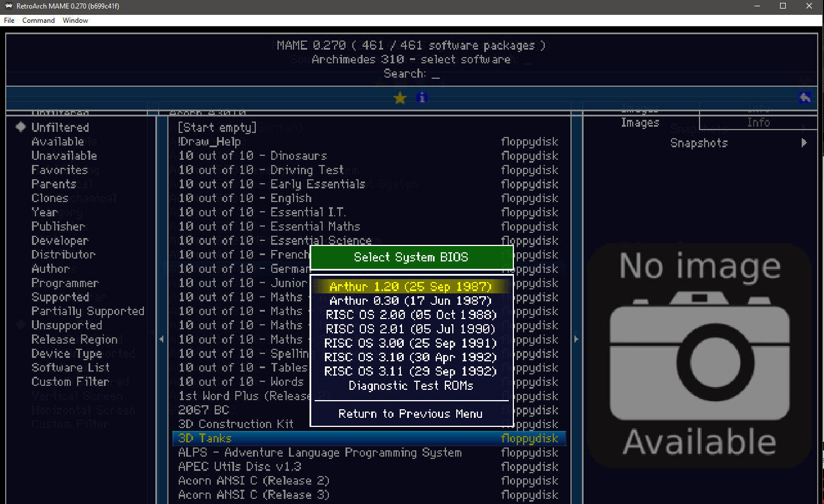Select the Partially Supported filter

88,311
